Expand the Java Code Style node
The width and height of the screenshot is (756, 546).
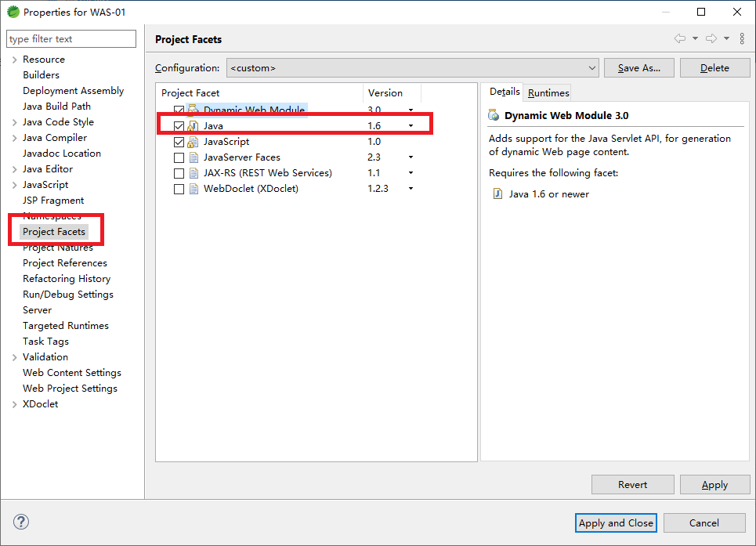[x=14, y=122]
